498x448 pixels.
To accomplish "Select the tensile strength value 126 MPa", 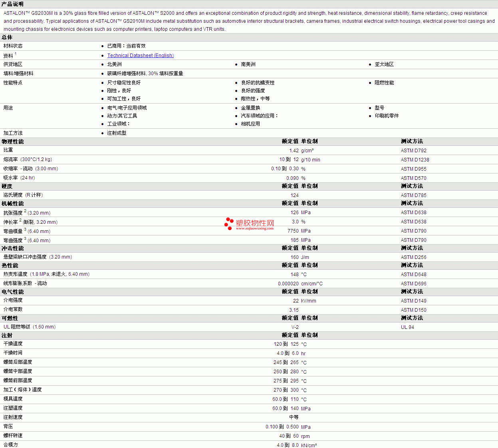I will coord(300,213).
